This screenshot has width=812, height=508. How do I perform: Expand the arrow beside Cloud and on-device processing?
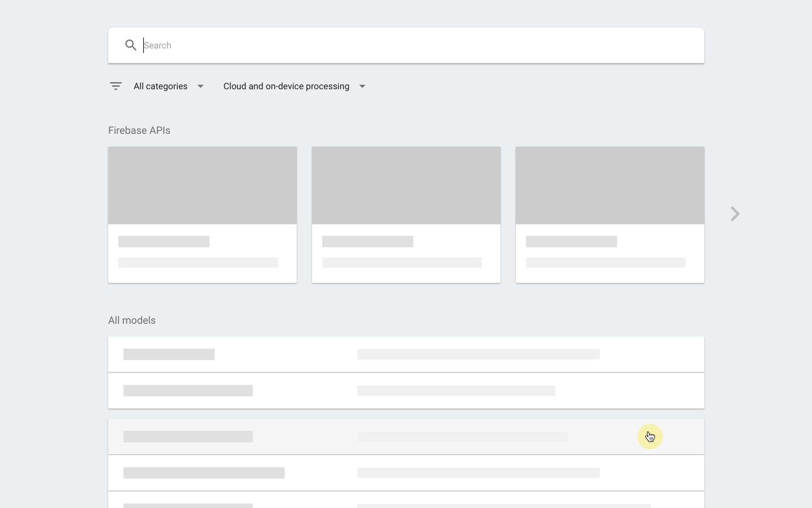[x=363, y=86]
